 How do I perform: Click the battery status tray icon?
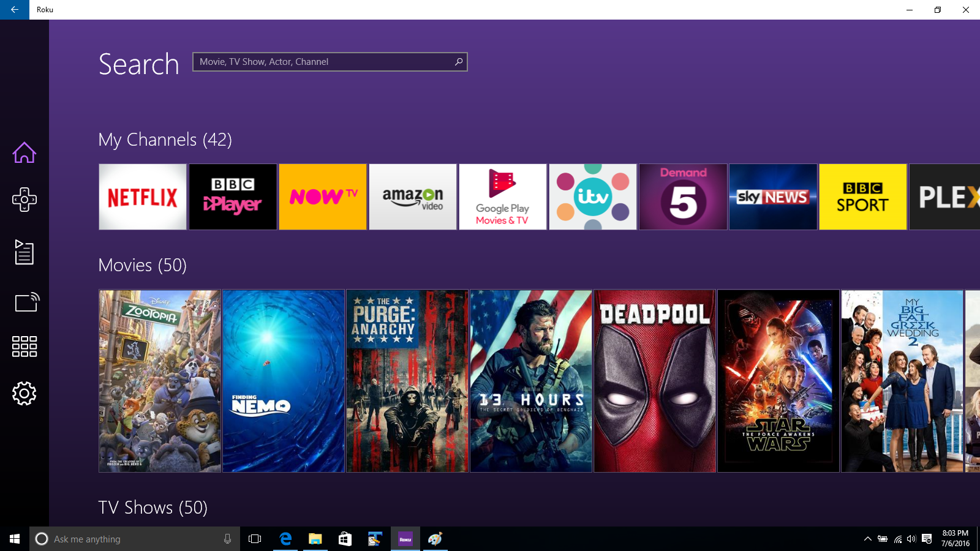coord(883,539)
